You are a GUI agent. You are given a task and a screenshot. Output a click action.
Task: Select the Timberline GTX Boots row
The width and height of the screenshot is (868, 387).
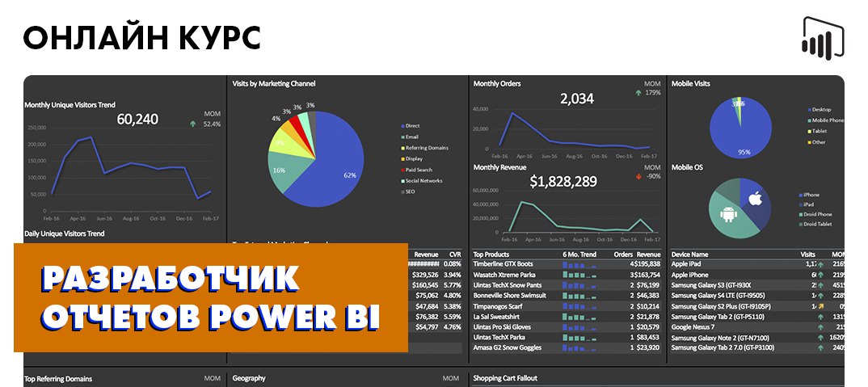tap(567, 265)
